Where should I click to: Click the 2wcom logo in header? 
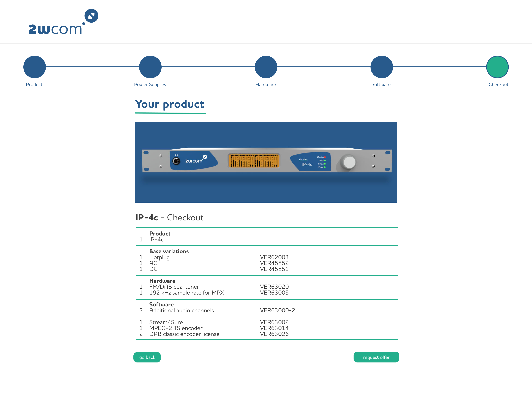tap(55, 29)
